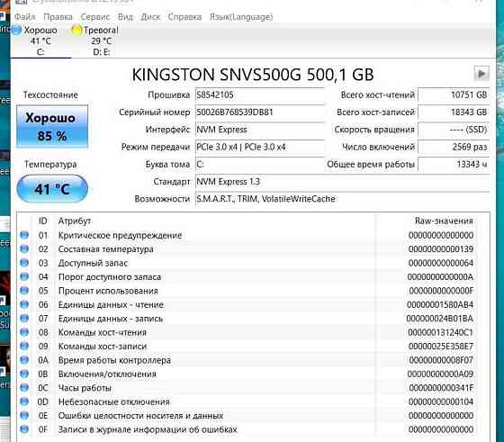Click status icon for attribute 02
This screenshot has height=442, width=504.
tap(24, 248)
